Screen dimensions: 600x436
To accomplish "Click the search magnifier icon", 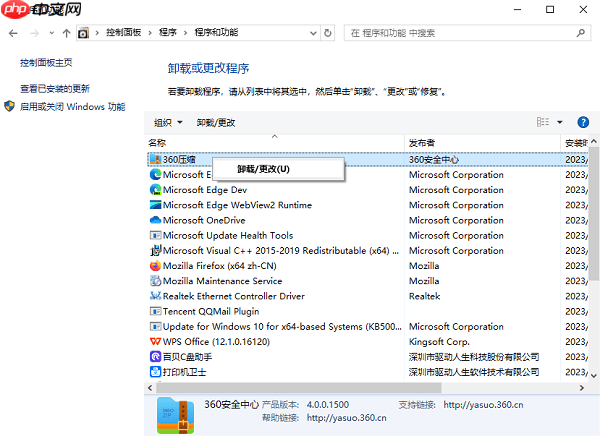I will click(581, 33).
